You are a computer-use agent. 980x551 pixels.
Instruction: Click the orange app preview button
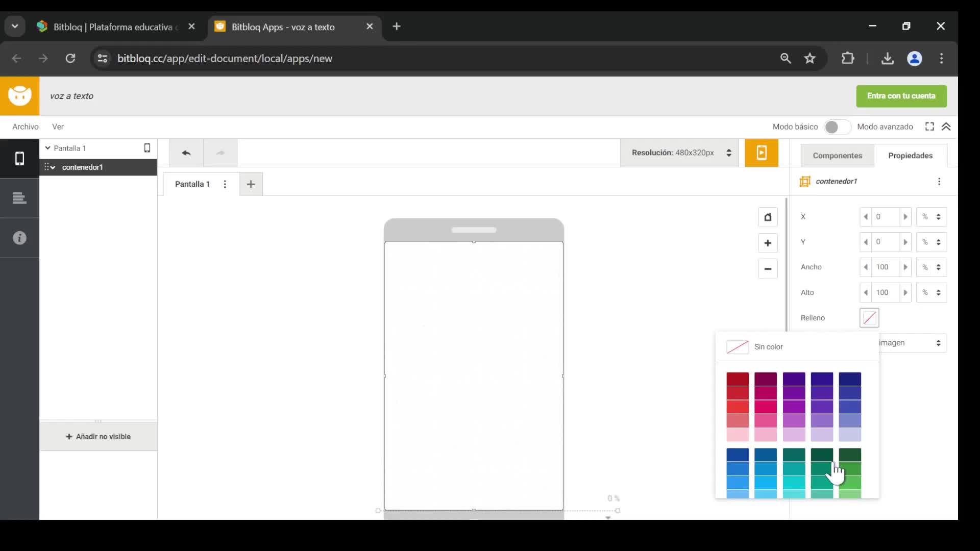[761, 153]
